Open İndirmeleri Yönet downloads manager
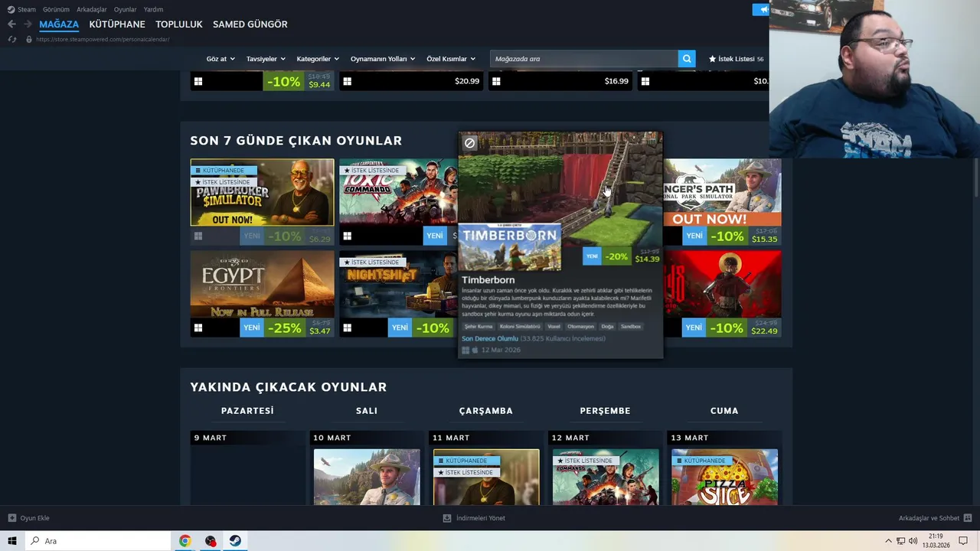The height and width of the screenshot is (551, 980). coord(474,518)
